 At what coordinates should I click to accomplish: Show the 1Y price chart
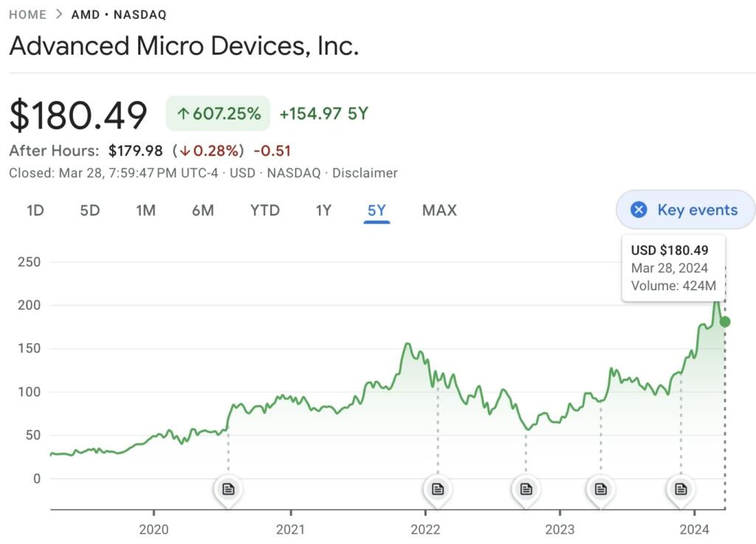[323, 210]
